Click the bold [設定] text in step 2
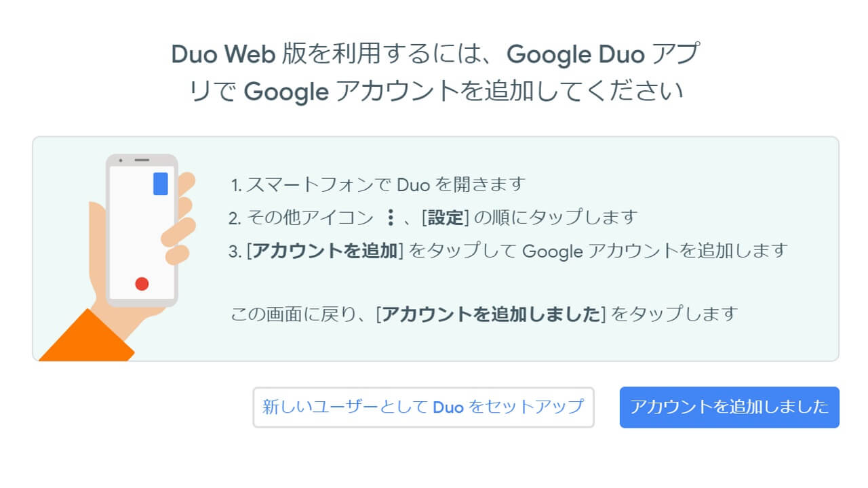Image resolution: width=868 pixels, height=488 pixels. (445, 218)
